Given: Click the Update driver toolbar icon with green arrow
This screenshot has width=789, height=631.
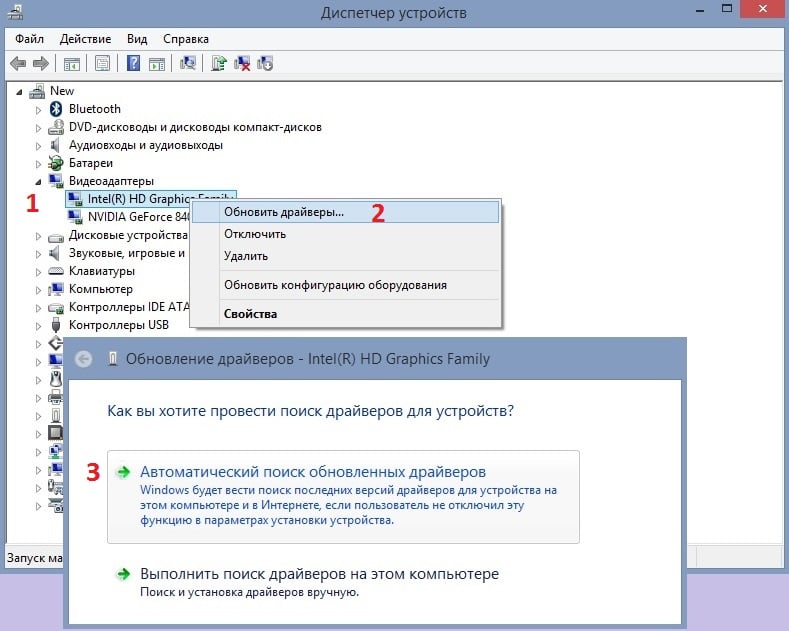Looking at the screenshot, I should (x=219, y=63).
